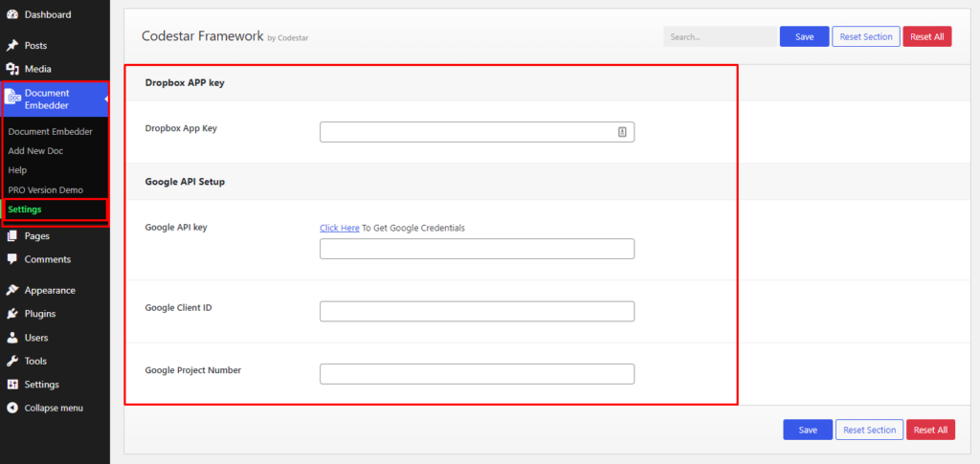Click the bottom Reset Section button
This screenshot has width=980, height=464.
click(869, 430)
